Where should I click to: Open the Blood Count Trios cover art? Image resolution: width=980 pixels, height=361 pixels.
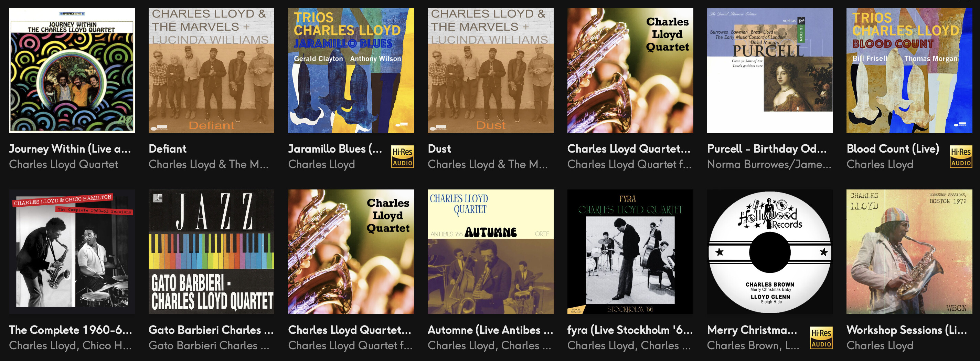pyautogui.click(x=909, y=71)
